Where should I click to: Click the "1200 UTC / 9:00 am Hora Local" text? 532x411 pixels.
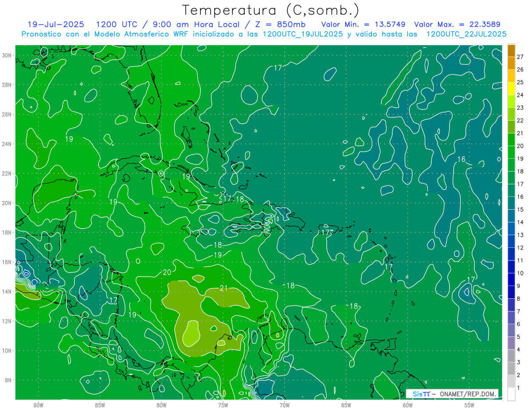pos(168,24)
